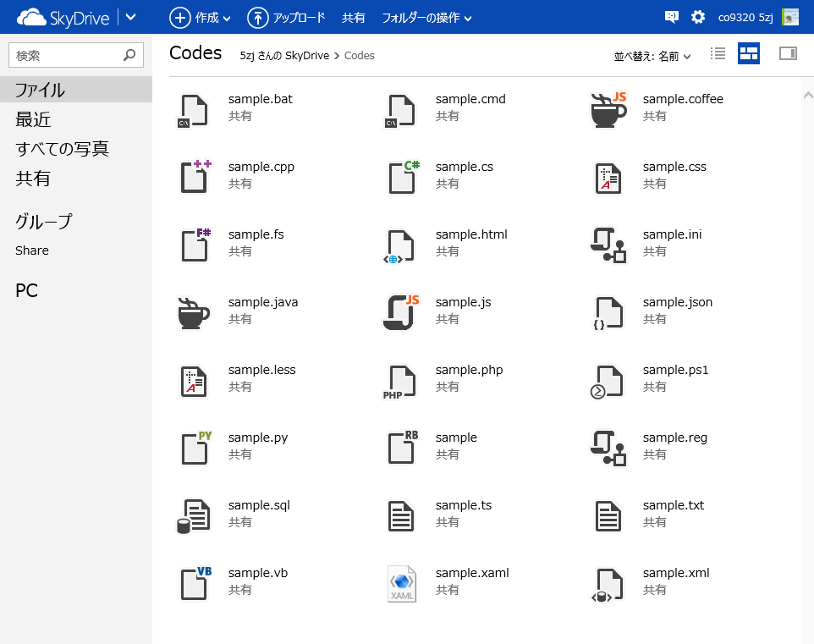Open the details pane icon
This screenshot has width=814, height=644.
click(x=787, y=52)
